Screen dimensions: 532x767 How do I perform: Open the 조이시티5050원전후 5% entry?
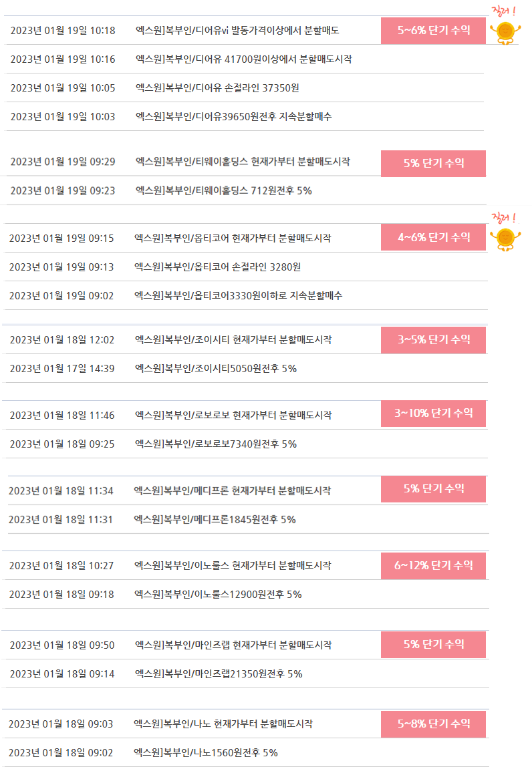click(x=216, y=369)
